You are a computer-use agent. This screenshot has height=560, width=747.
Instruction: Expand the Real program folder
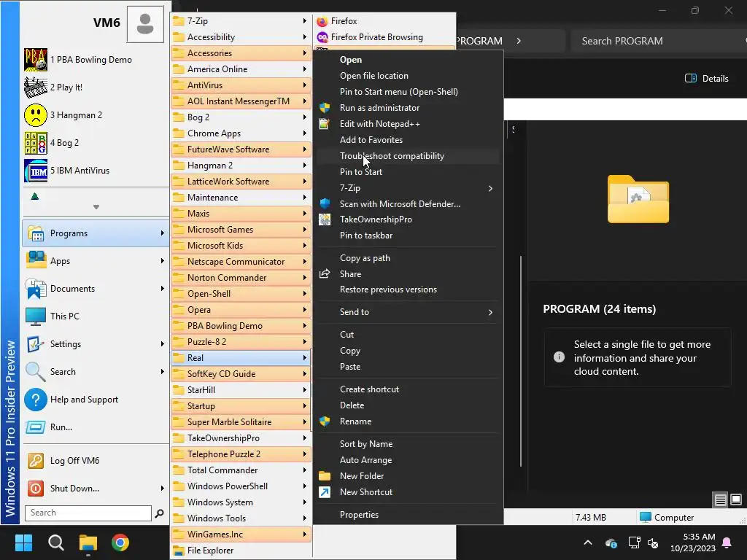click(241, 357)
